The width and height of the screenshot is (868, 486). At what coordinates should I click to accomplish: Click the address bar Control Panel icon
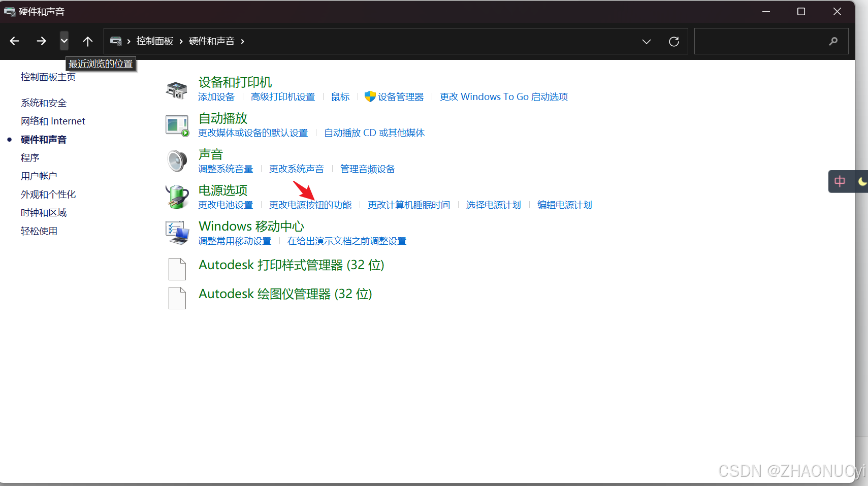pyautogui.click(x=116, y=41)
